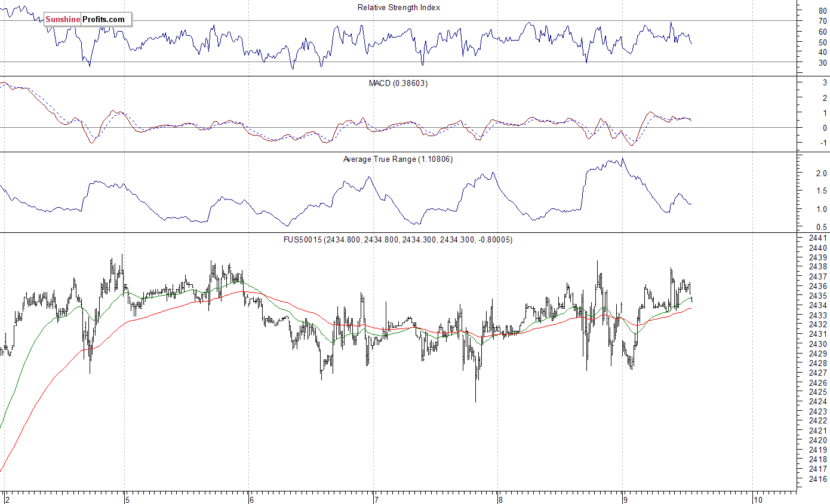Click the Average True Range axis value 2.0
Image resolution: width=830 pixels, height=504 pixels.
click(x=822, y=173)
